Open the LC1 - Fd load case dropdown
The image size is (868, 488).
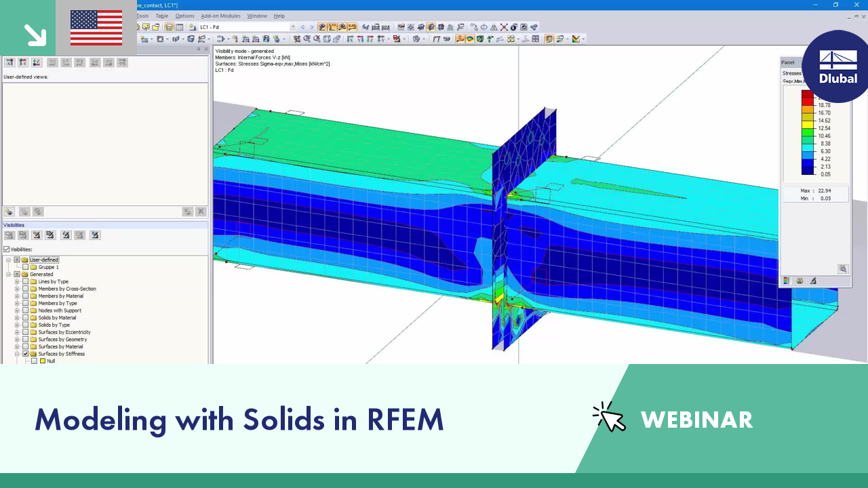pyautogui.click(x=293, y=26)
